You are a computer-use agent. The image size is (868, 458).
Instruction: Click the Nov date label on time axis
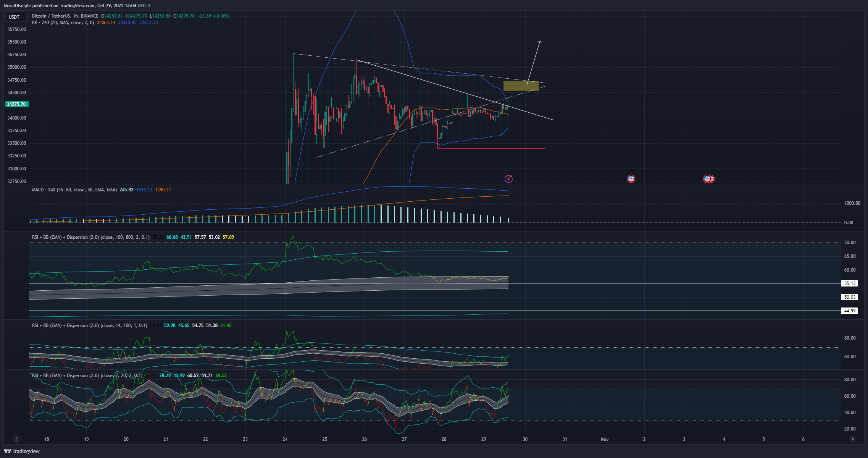[x=605, y=439]
